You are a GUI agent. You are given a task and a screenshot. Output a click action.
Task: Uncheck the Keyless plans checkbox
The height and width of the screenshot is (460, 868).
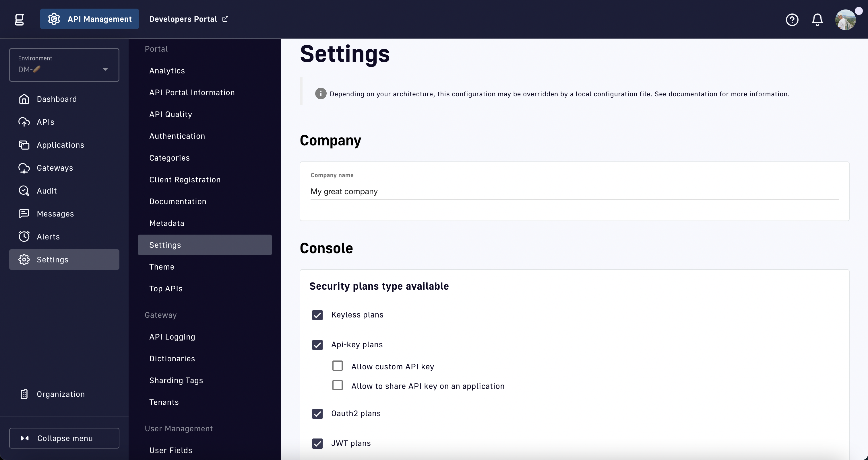(x=317, y=315)
